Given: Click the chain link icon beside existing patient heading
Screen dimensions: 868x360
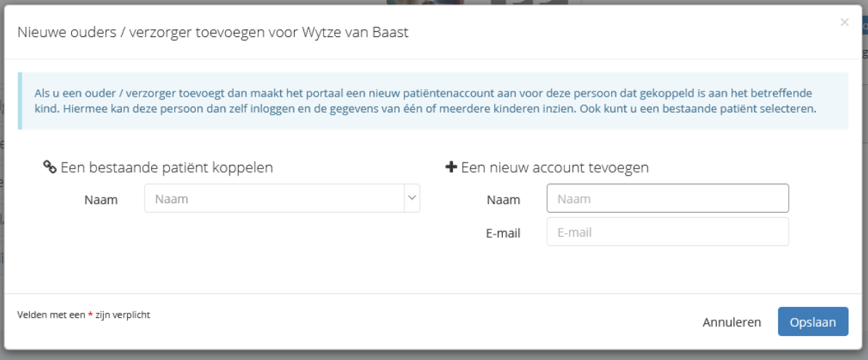Looking at the screenshot, I should coord(49,167).
